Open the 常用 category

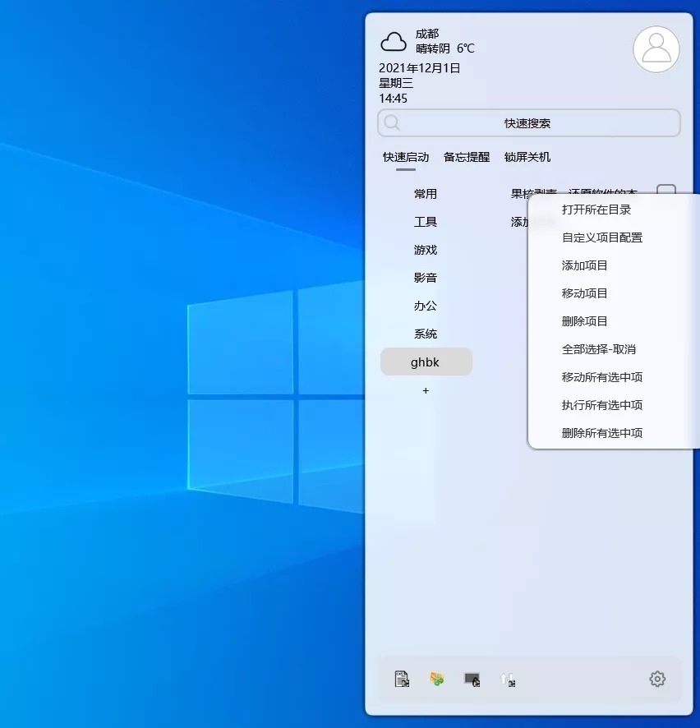click(x=426, y=194)
